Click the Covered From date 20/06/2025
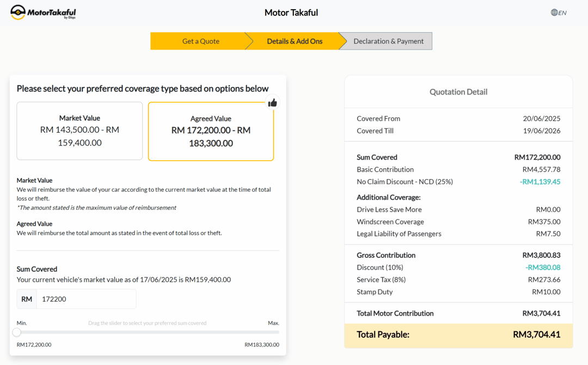 [x=542, y=119]
